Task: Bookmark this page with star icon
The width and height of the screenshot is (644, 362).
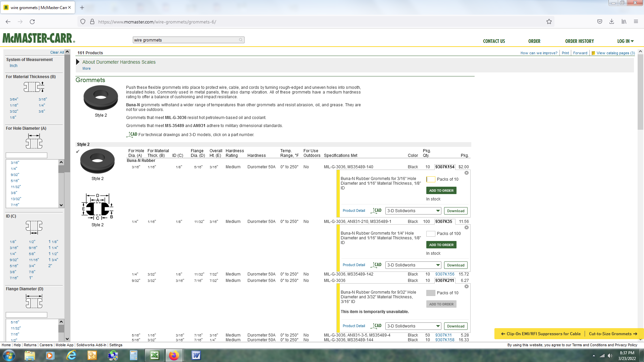Action: (549, 22)
